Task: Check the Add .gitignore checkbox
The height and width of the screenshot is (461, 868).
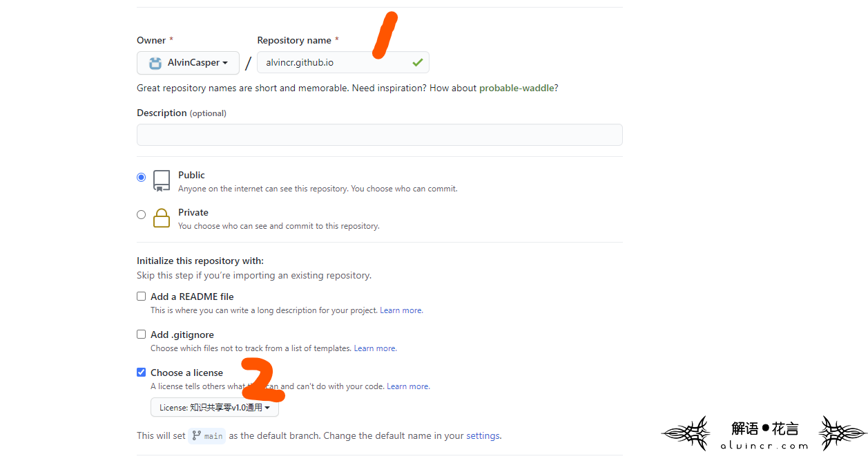Action: [142, 334]
